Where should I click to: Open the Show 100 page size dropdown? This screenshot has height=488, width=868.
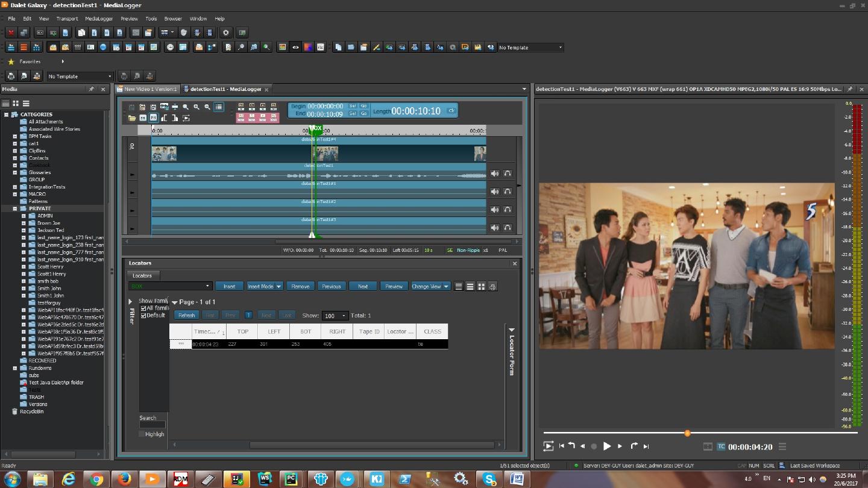click(344, 316)
